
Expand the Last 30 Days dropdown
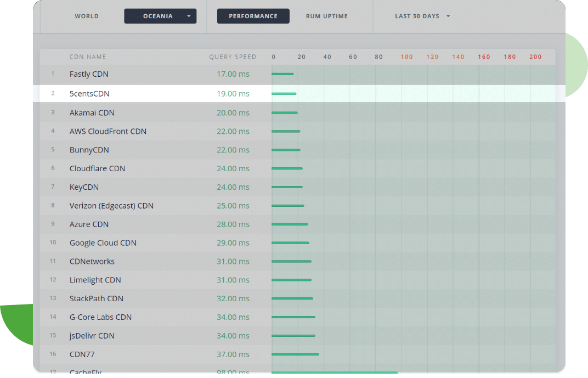click(422, 16)
